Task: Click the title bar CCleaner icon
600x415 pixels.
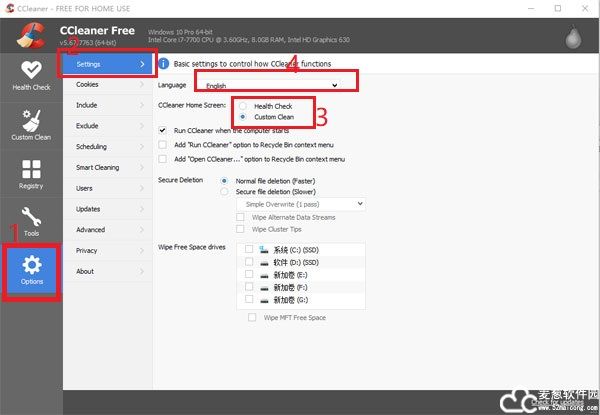Action: click(10, 8)
